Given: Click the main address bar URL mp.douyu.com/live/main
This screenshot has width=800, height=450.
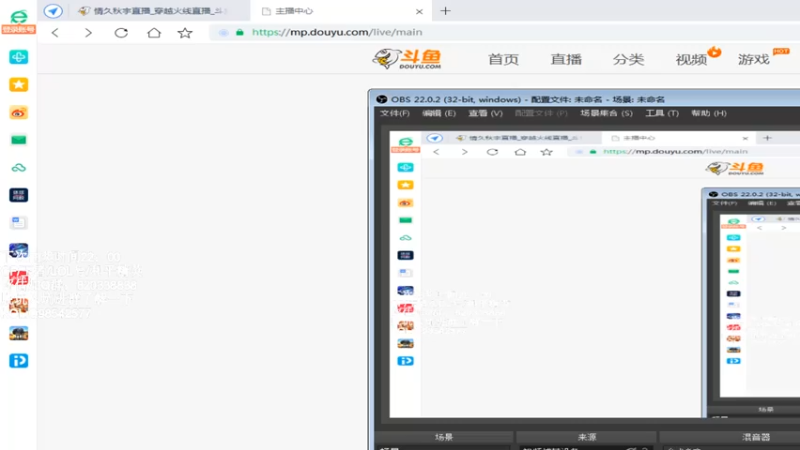Looking at the screenshot, I should click(x=337, y=32).
